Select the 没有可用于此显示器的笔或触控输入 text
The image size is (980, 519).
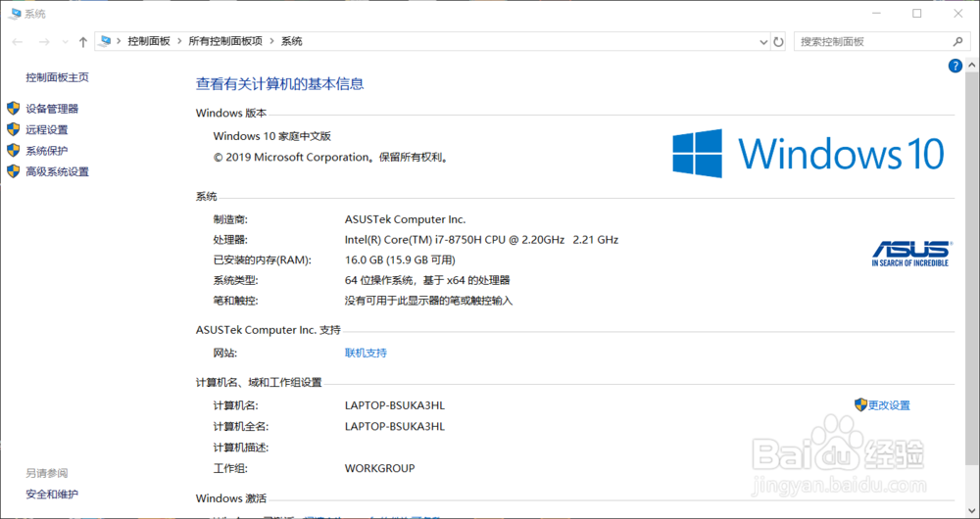pyautogui.click(x=429, y=301)
